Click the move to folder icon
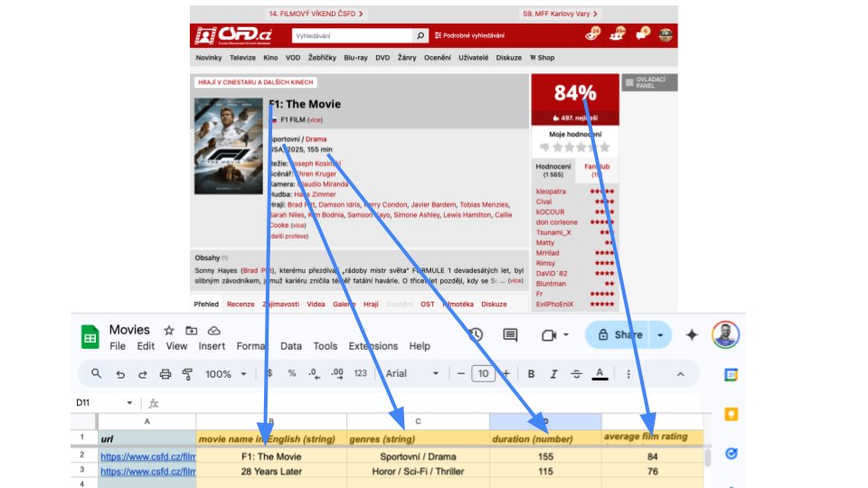The width and height of the screenshot is (868, 488). coord(192,331)
